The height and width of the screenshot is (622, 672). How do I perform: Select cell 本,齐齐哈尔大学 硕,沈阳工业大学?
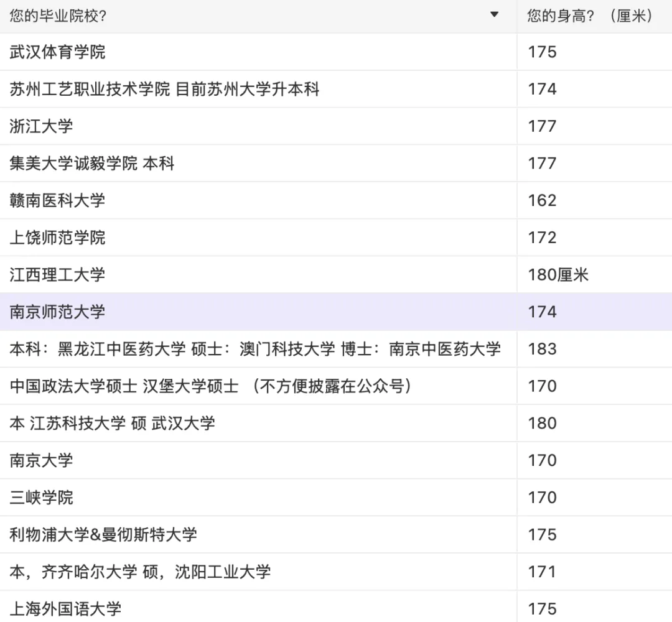[258, 572]
